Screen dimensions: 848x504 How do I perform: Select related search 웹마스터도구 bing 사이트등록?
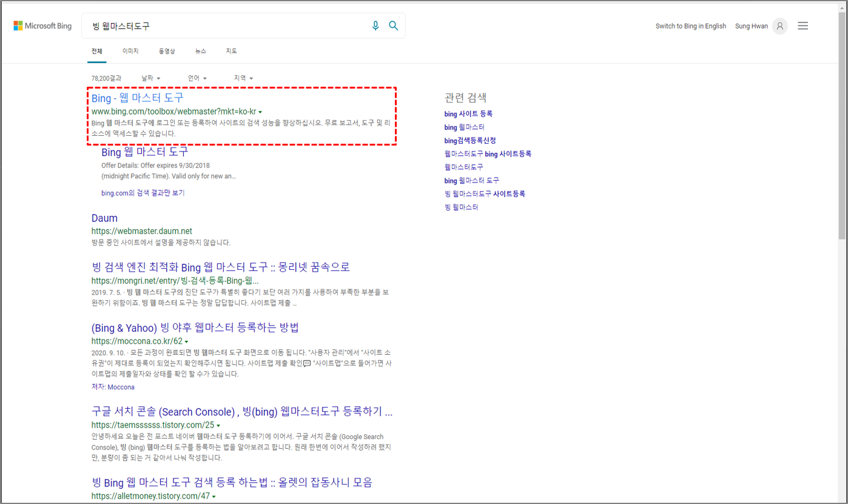click(x=488, y=154)
